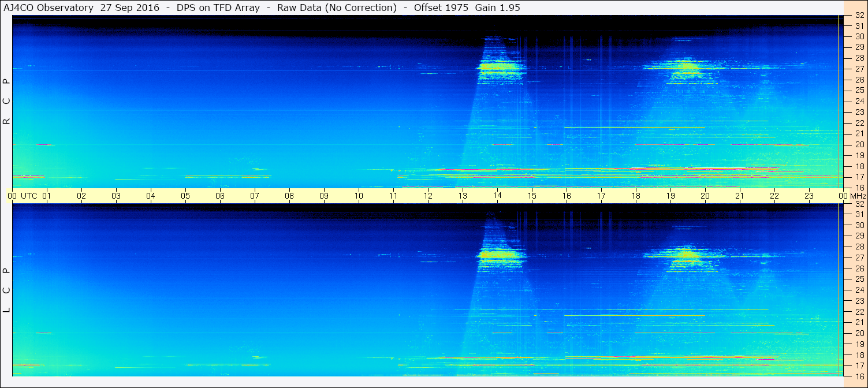Screen dimensions: 868x388
Task: Select the 18 MHz tick of LCP panel
Action: (x=859, y=355)
